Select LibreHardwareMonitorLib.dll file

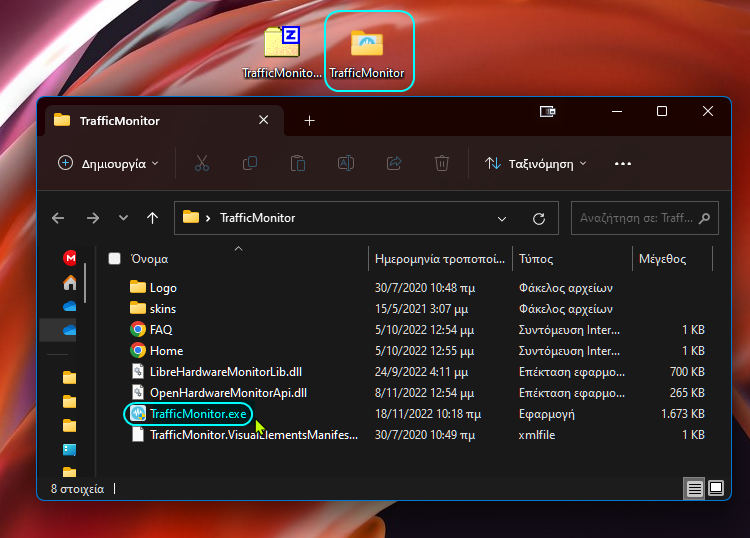click(226, 372)
